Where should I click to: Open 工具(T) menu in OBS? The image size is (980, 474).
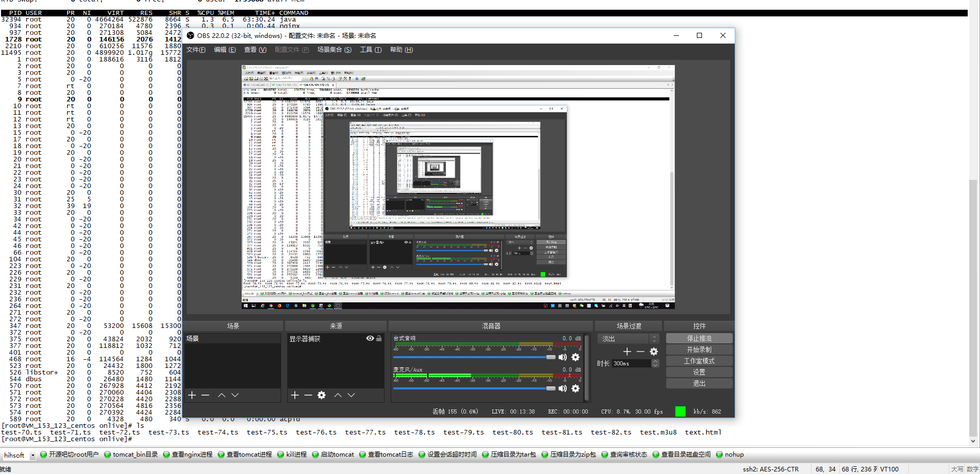coord(371,50)
